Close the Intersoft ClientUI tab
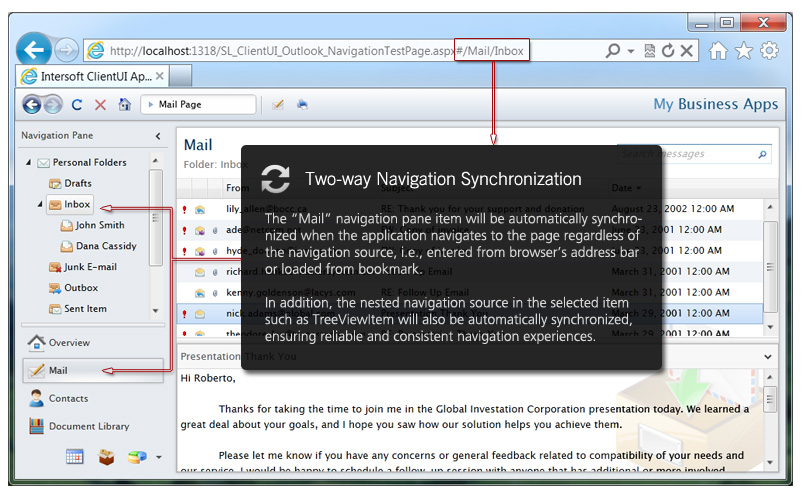This screenshot has width=804, height=498. coord(159,76)
